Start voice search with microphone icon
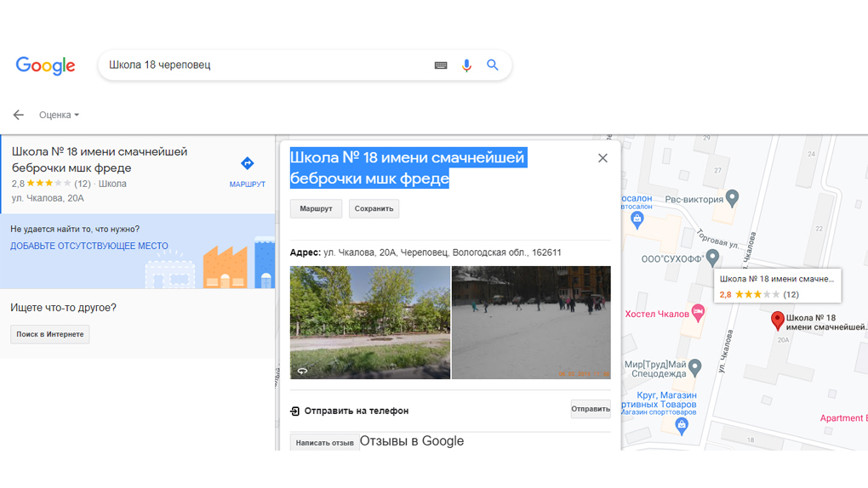 466,65
